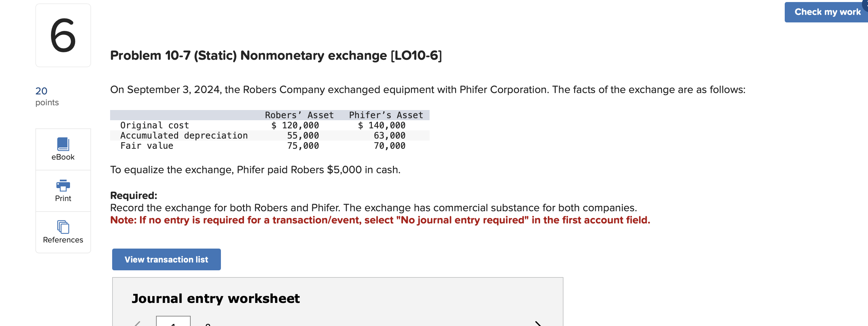Click the question number 6 box

click(x=63, y=36)
